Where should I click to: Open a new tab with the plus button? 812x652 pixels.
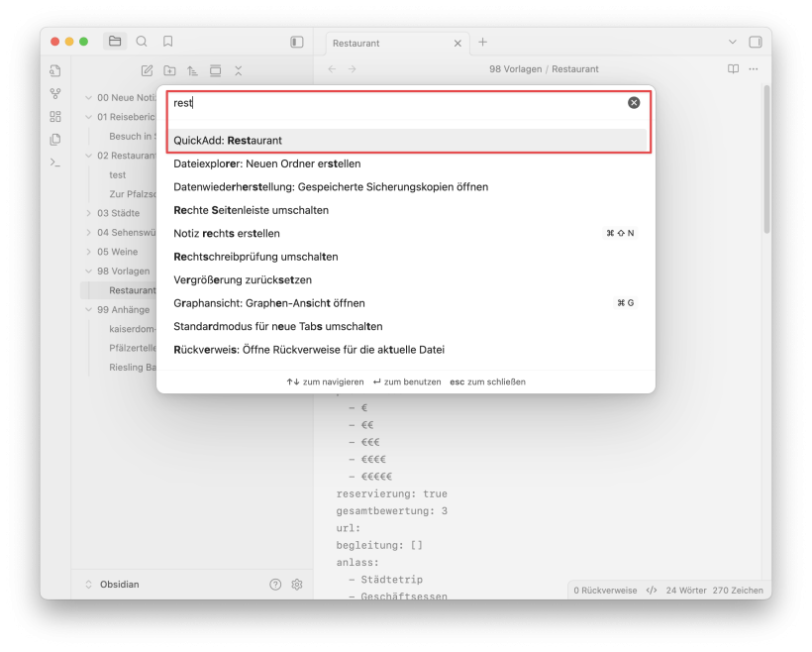[x=483, y=43]
